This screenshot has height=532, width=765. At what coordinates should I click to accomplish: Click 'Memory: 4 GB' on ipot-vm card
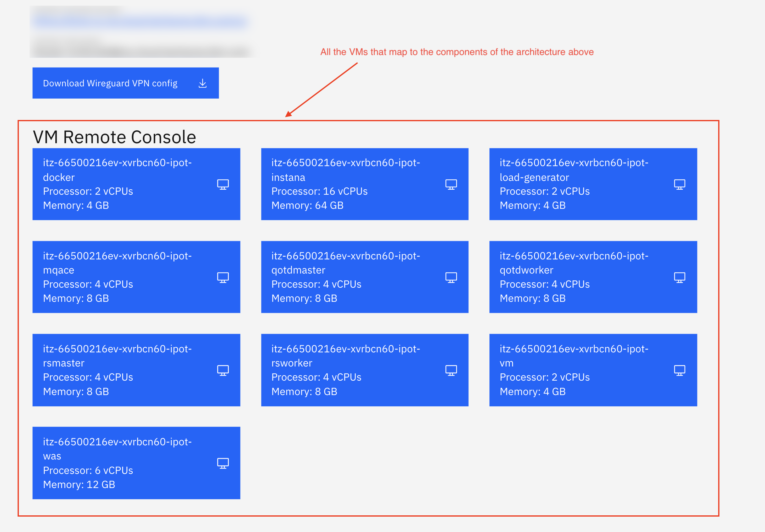(532, 392)
